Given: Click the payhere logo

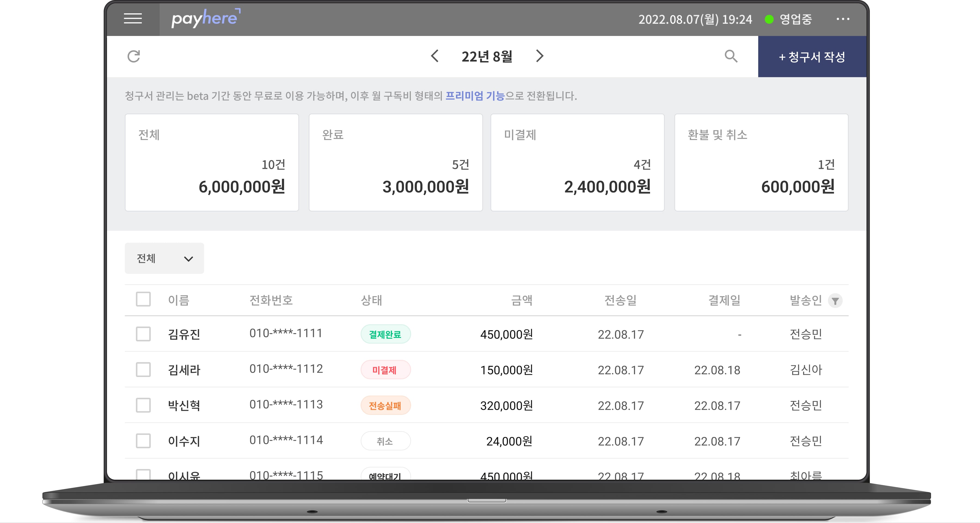Looking at the screenshot, I should point(206,18).
